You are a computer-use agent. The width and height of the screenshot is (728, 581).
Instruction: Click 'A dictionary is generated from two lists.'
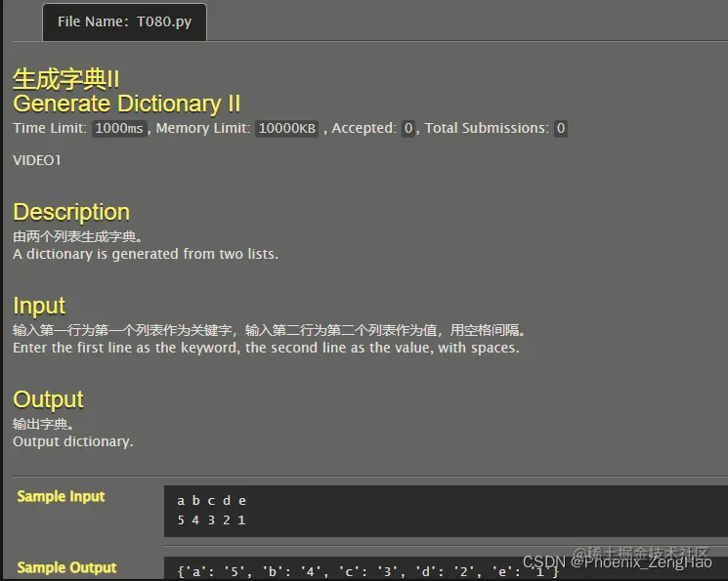[x=146, y=254]
